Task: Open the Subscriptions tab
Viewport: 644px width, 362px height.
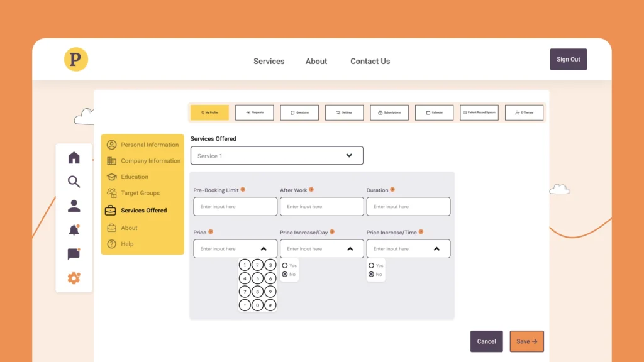Action: click(389, 112)
